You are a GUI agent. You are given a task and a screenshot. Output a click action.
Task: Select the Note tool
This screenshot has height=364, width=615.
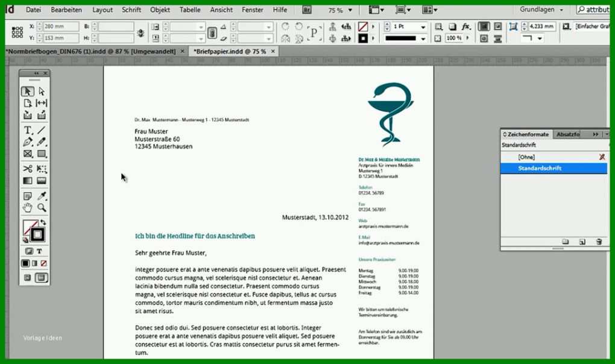[x=28, y=196]
